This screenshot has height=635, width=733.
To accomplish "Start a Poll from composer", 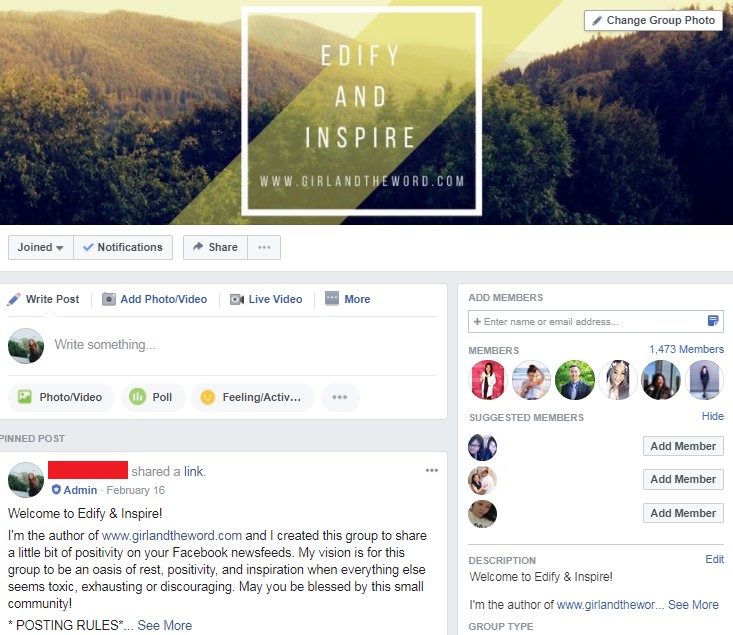I will pyautogui.click(x=153, y=397).
